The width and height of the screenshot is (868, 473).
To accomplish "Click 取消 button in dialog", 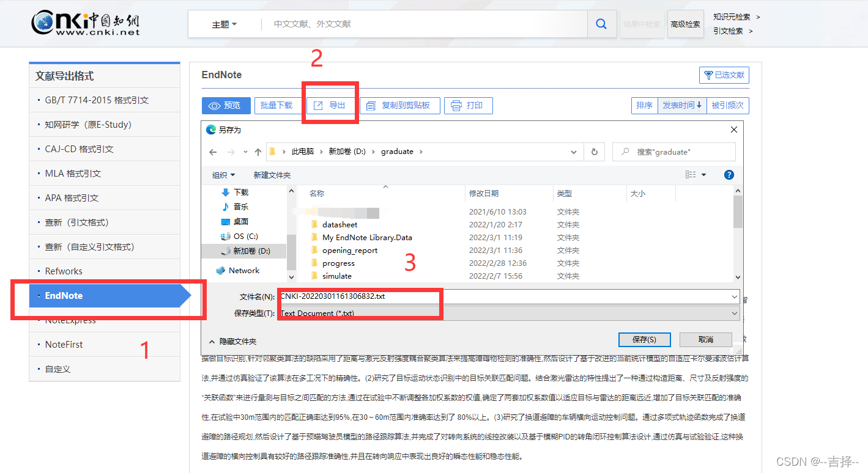I will coord(706,339).
